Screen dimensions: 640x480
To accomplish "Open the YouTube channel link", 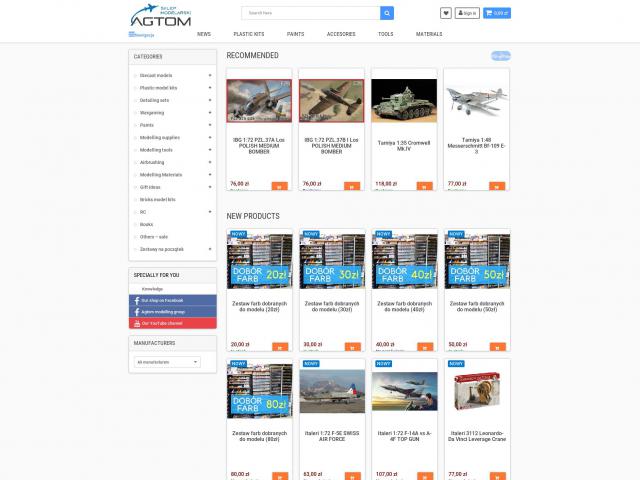I will tap(173, 323).
